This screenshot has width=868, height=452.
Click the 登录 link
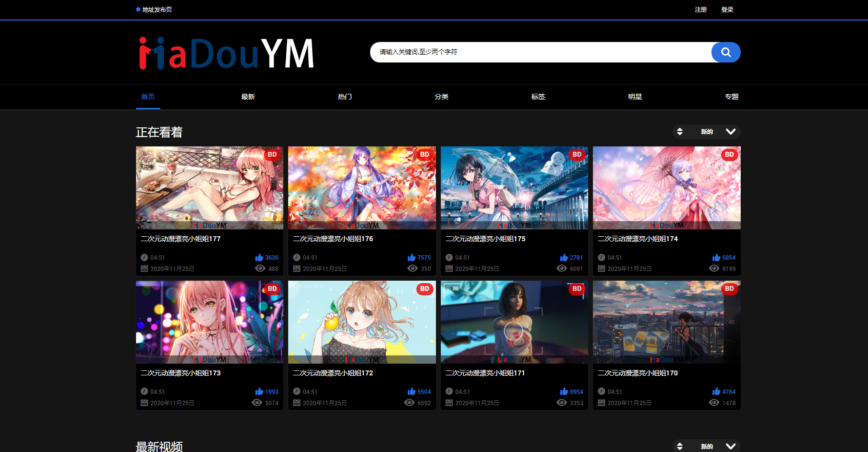pyautogui.click(x=727, y=9)
